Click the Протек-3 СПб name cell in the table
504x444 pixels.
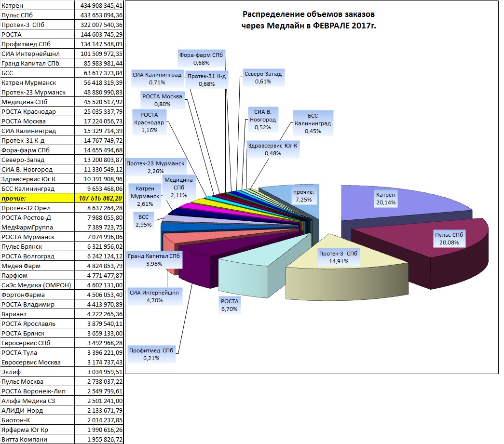37,25
